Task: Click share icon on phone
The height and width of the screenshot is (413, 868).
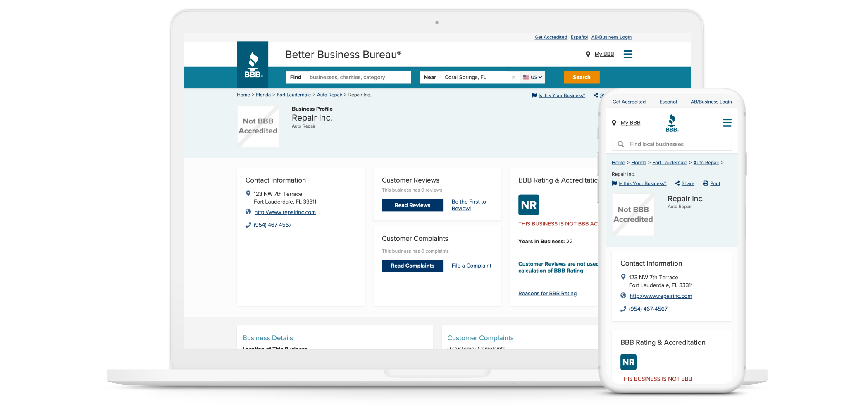Action: (x=677, y=183)
